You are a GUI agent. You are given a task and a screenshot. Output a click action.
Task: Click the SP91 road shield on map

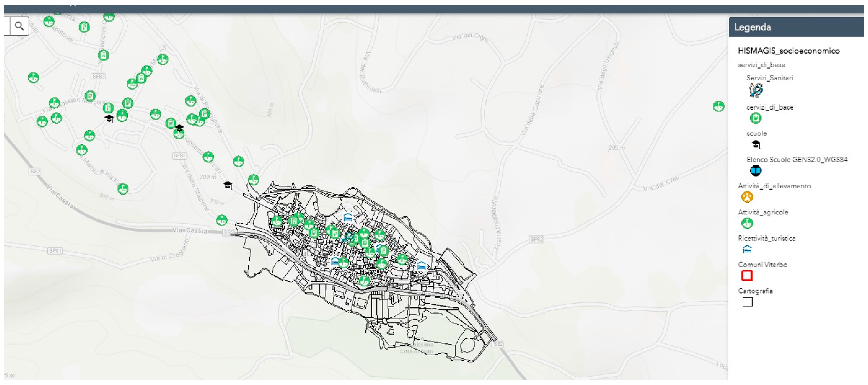click(x=55, y=251)
